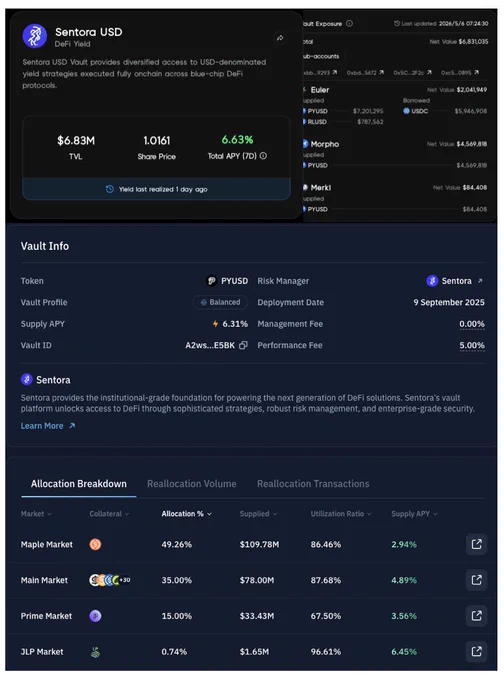This screenshot has height=680, width=504.
Task: Sort by the Utilization Ratio column
Action: pos(341,514)
